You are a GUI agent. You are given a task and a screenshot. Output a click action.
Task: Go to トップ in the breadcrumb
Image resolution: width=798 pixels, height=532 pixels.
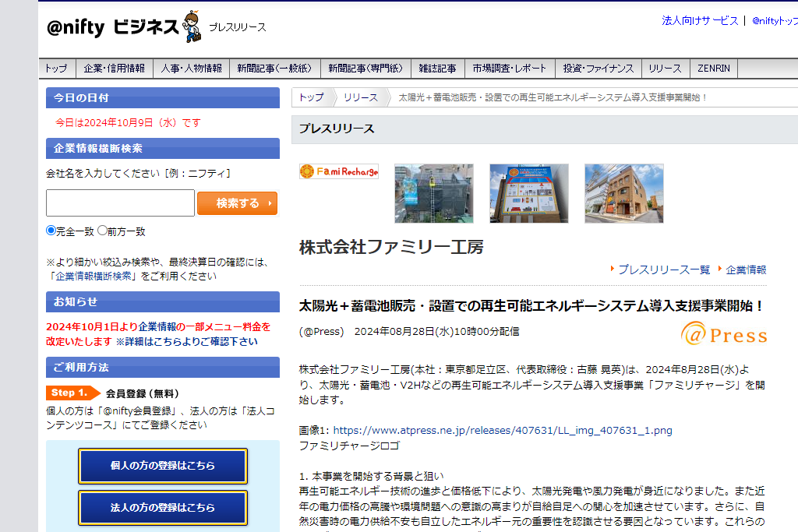tap(312, 97)
